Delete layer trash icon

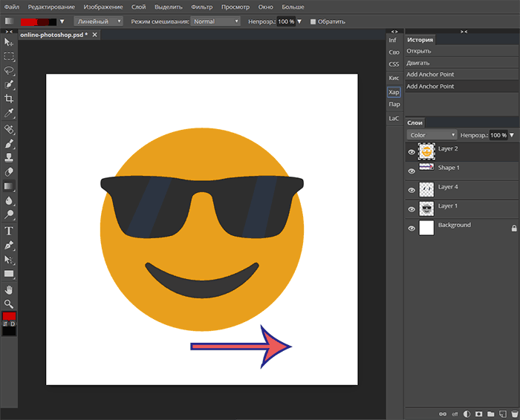click(514, 414)
